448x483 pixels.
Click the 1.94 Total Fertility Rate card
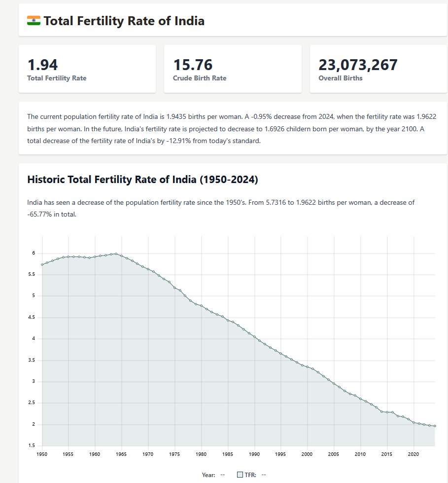pos(87,69)
